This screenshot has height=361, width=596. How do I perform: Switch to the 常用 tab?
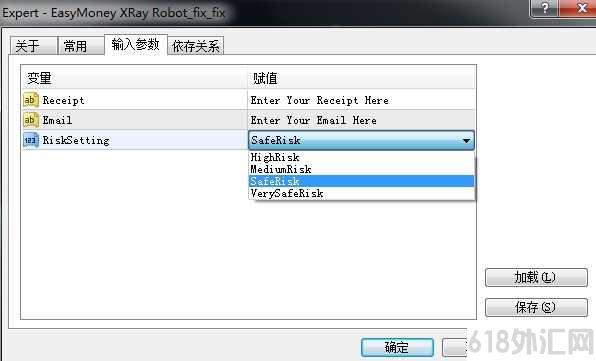point(81,46)
